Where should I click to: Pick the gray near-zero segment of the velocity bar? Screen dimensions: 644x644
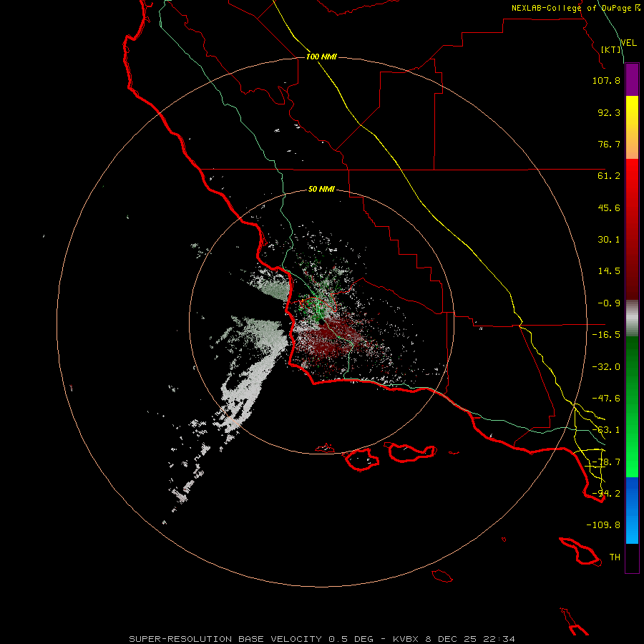[x=632, y=318]
